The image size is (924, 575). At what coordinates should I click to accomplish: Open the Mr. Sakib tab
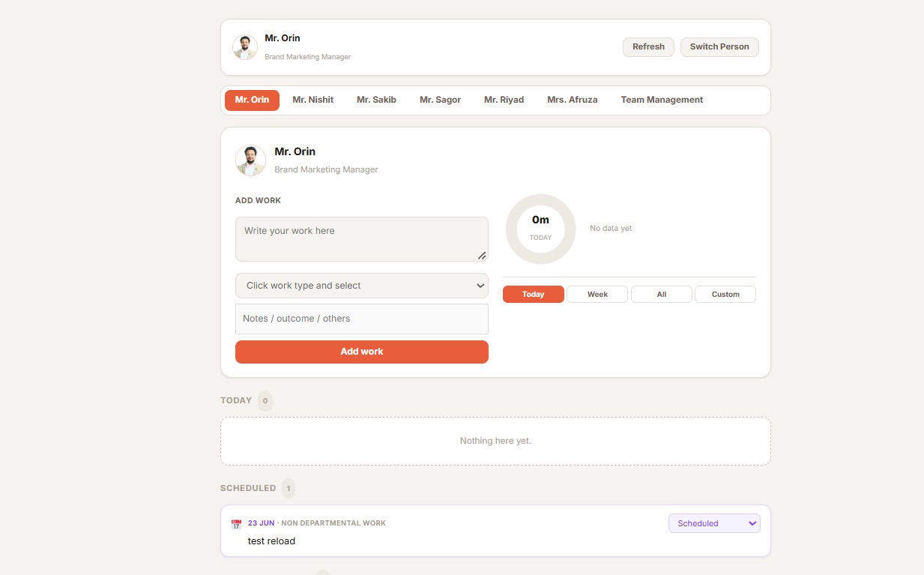pyautogui.click(x=376, y=100)
